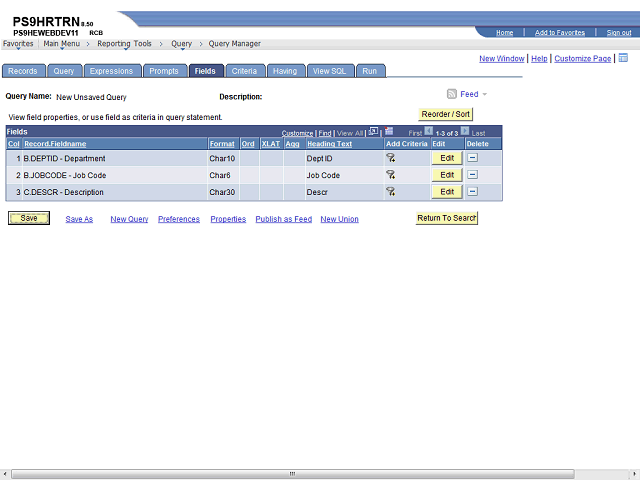640x480 pixels.
Task: Click Customize link in Fields grid header
Action: pos(297,133)
